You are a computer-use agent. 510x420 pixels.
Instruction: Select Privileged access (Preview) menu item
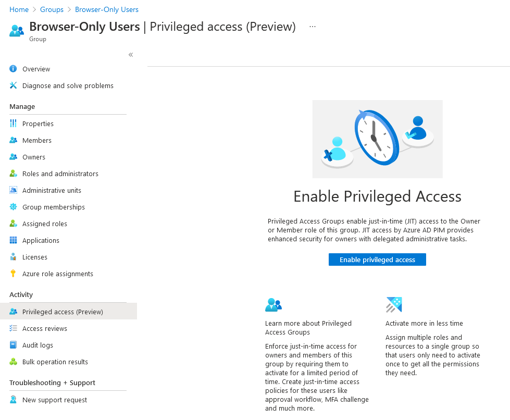coord(68,312)
